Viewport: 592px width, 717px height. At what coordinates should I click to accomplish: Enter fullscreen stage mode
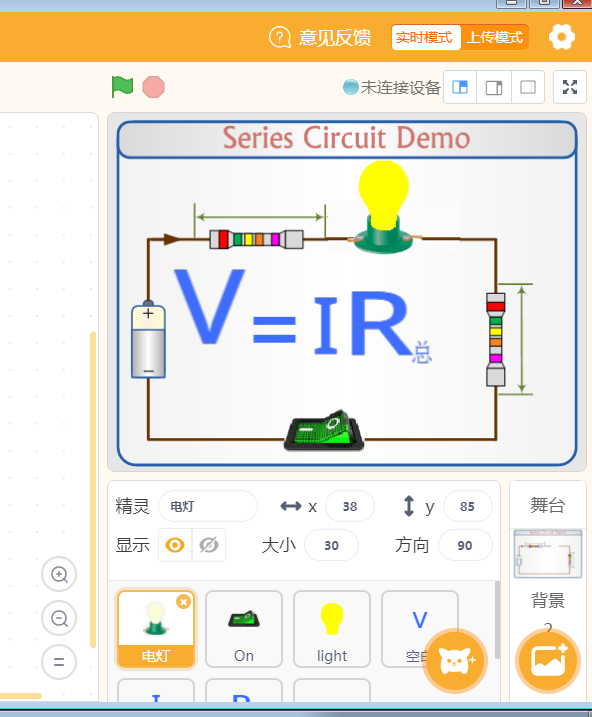(570, 87)
